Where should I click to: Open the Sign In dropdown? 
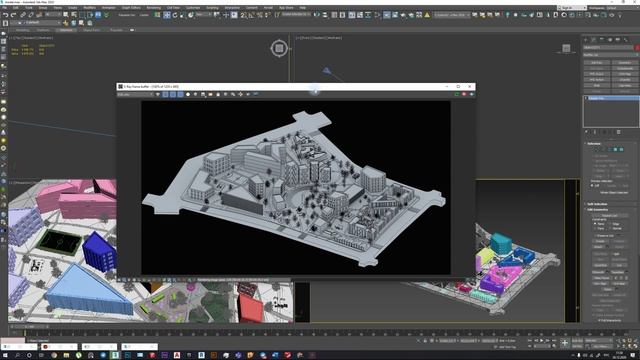click(571, 8)
